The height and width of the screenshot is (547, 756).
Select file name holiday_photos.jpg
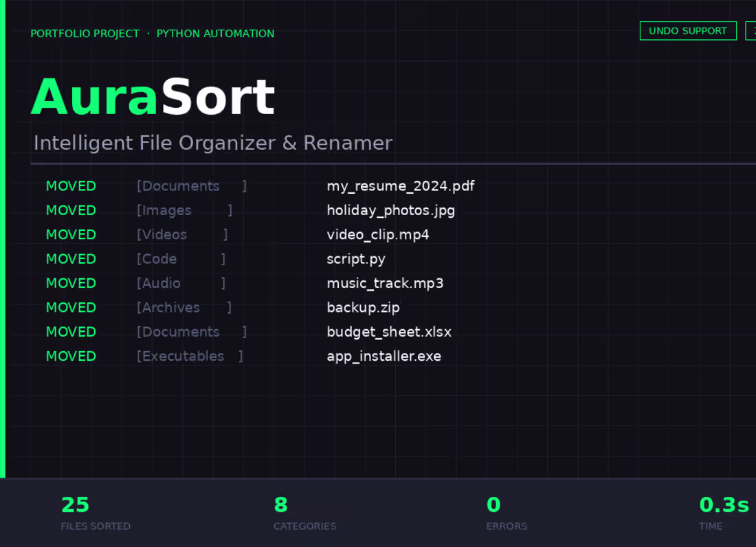click(390, 210)
